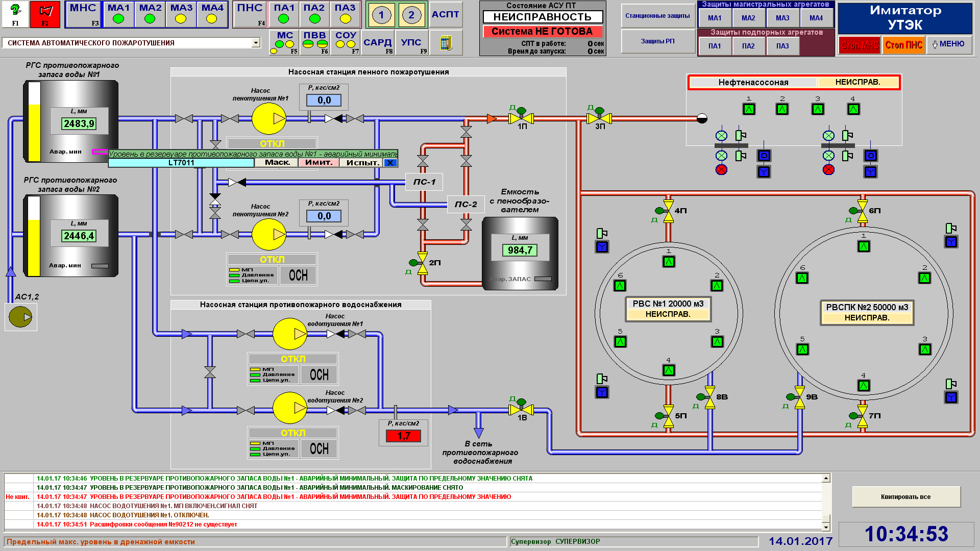This screenshot has height=551, width=980.
Task: Open МА3 under Защиты магистральных агрегатов
Action: [782, 18]
